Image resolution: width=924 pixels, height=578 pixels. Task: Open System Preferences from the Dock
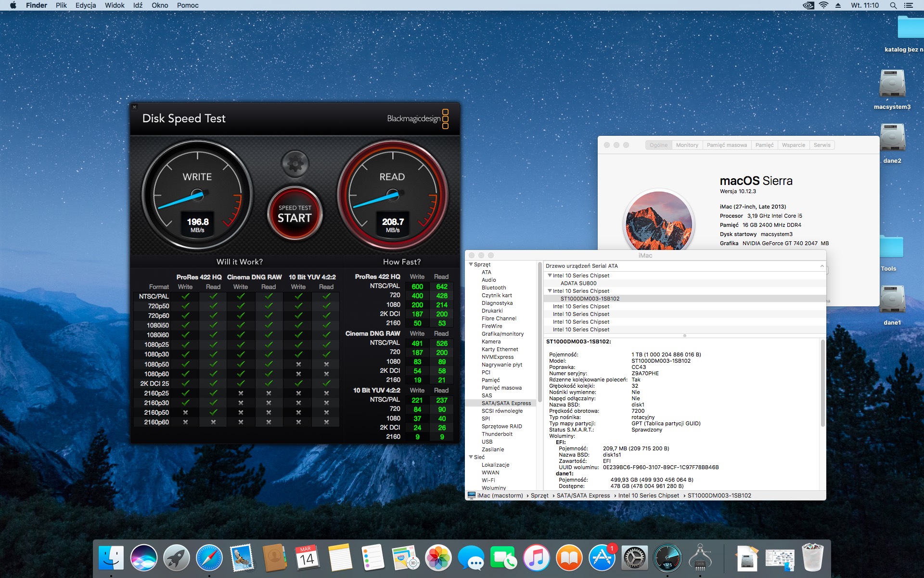[x=634, y=558]
